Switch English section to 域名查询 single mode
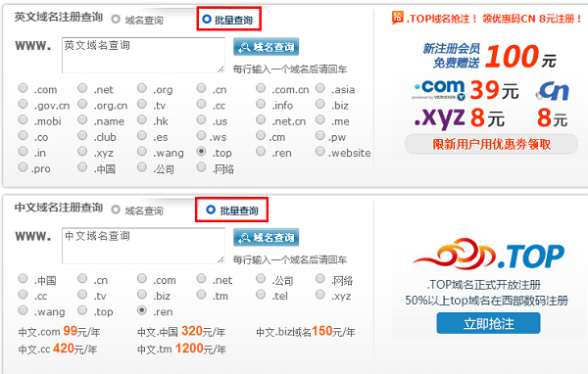 click(116, 20)
